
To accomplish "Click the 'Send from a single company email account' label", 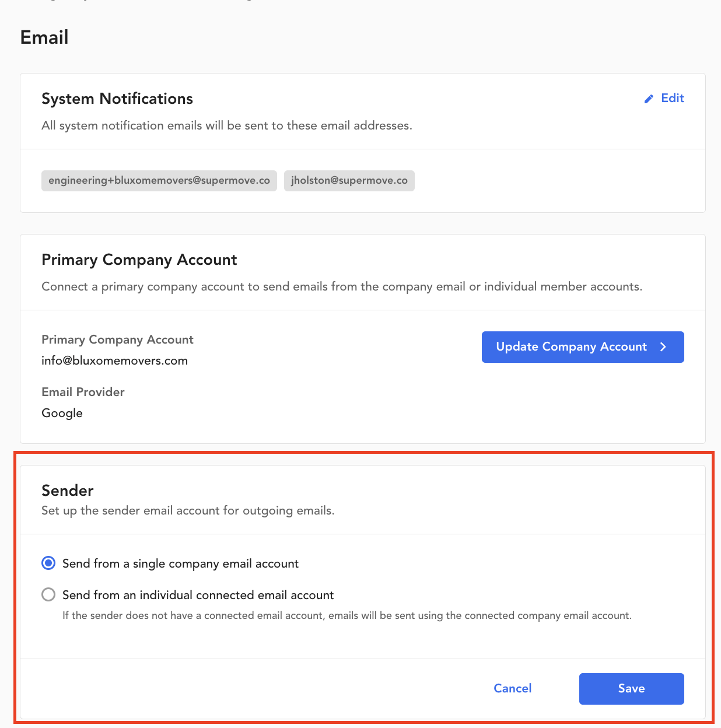I will (x=180, y=563).
